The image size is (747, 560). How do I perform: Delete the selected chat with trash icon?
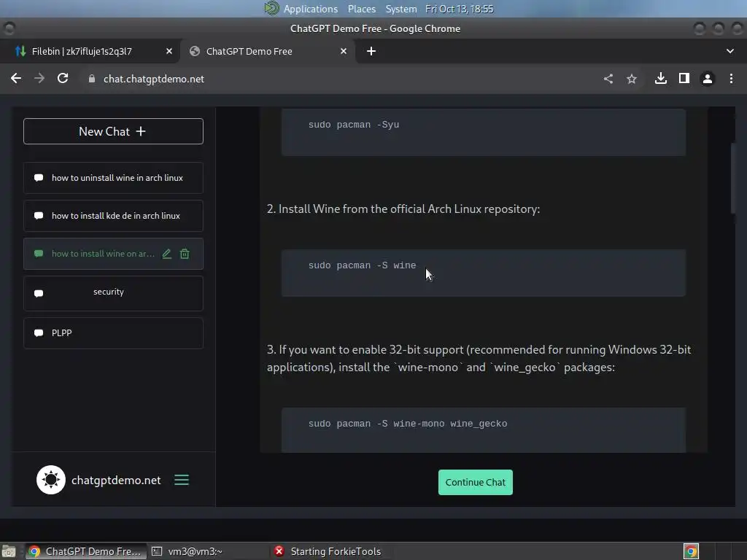(185, 254)
